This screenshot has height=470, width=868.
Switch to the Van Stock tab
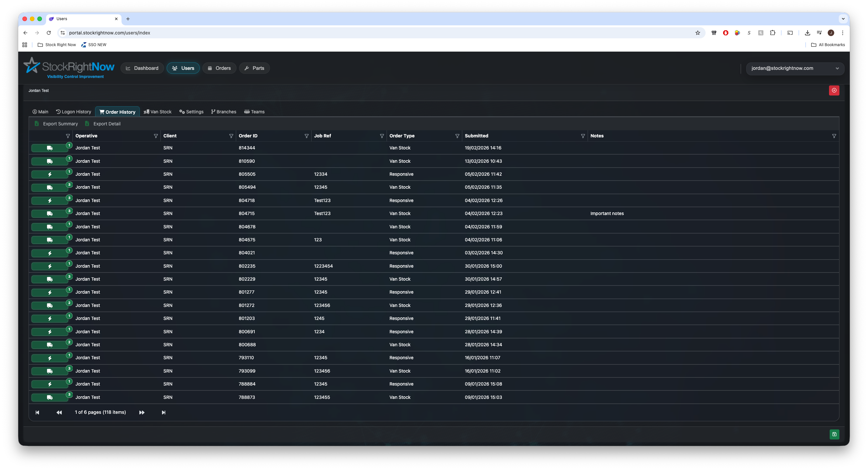tap(157, 112)
